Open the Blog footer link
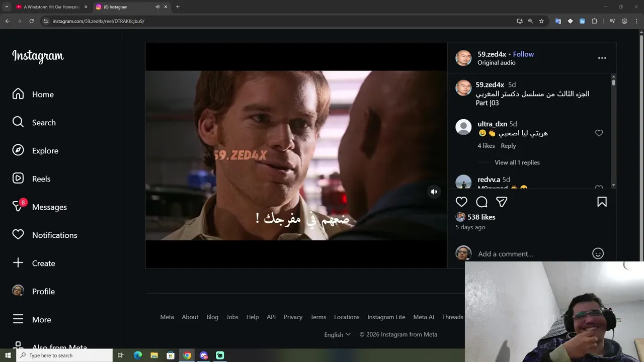644x362 pixels. (212, 317)
